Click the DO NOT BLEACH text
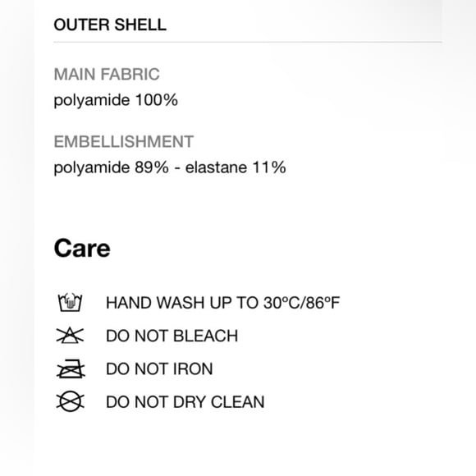Screen dimensions: 476x476 pos(172,336)
